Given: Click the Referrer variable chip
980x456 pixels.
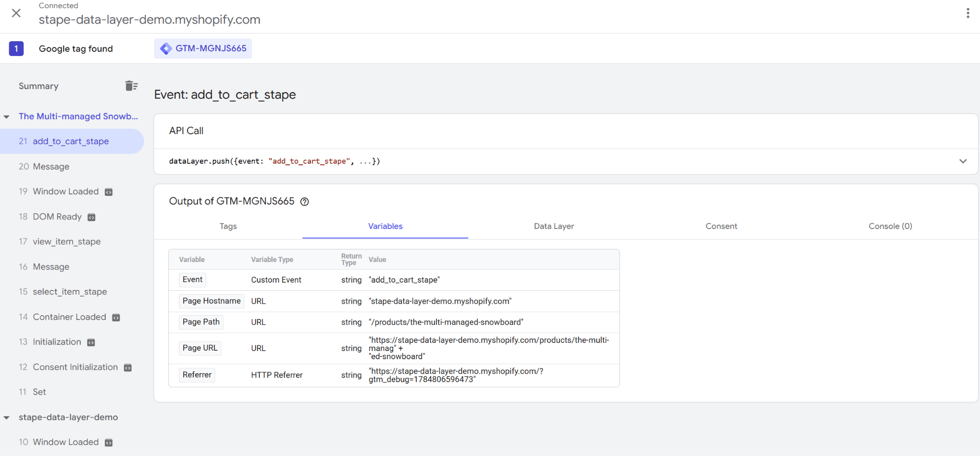Looking at the screenshot, I should click(197, 375).
